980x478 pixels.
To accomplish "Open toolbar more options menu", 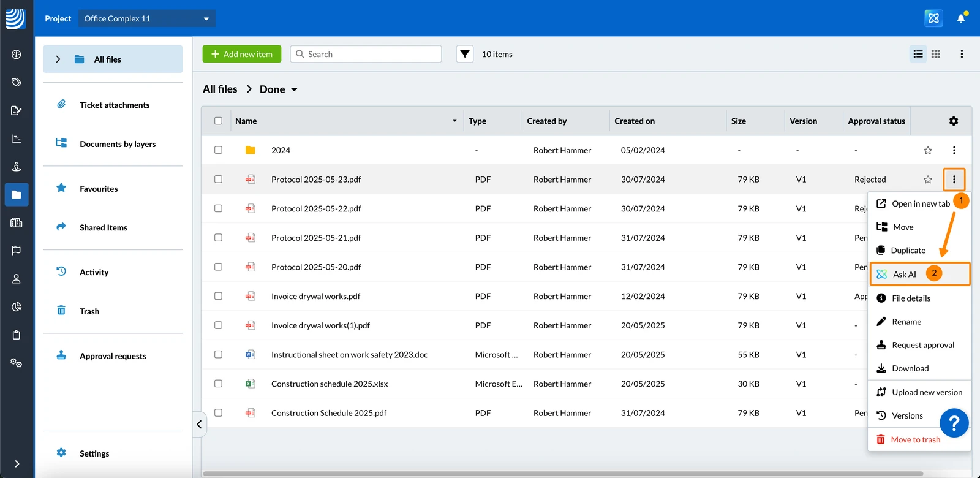I will pos(962,54).
